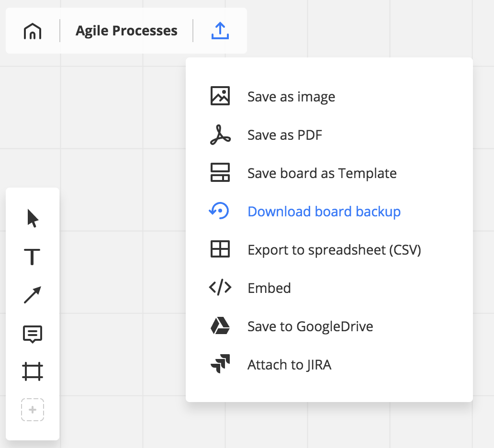Click the Embed code brackets icon
The width and height of the screenshot is (494, 448).
click(220, 288)
